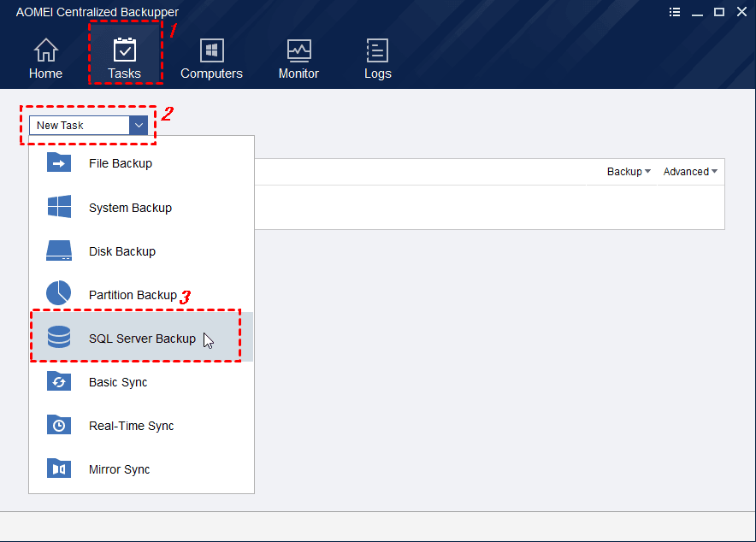This screenshot has height=542, width=756.
Task: Start a Basic Sync task
Action: coord(141,382)
